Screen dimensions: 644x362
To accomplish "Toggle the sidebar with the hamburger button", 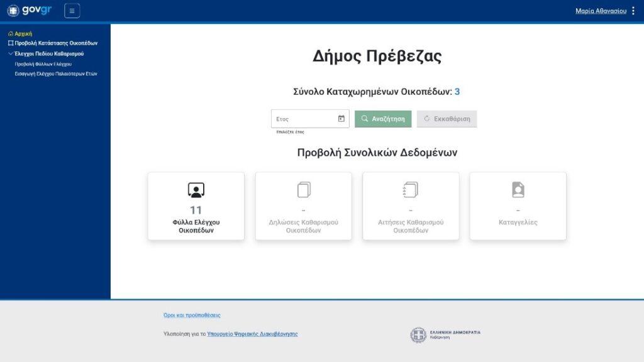I will pyautogui.click(x=72, y=10).
